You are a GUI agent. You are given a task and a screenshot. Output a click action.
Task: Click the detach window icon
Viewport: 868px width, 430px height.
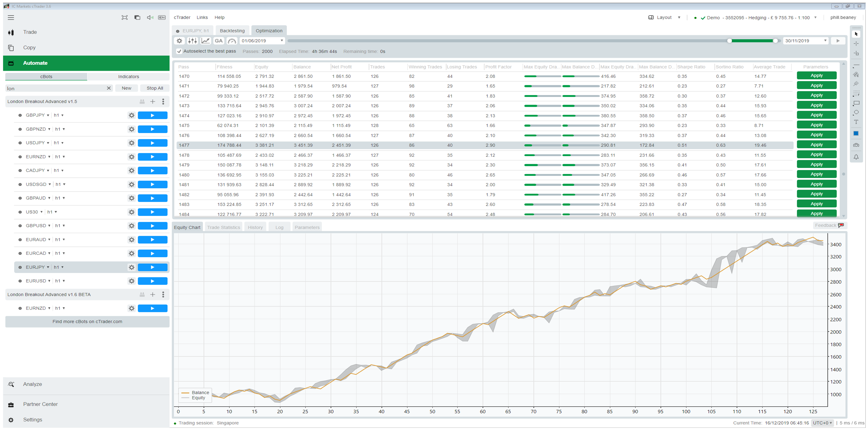[137, 17]
